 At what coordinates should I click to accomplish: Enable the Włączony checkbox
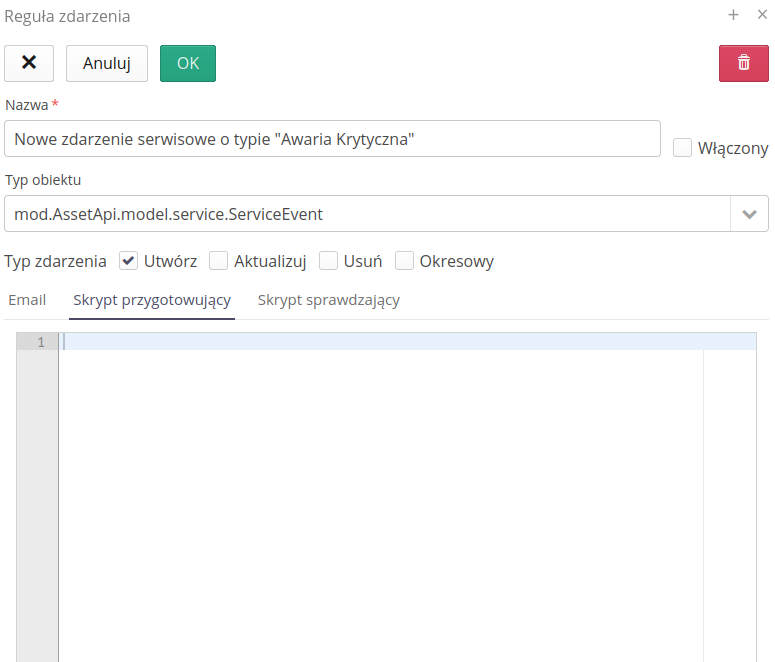[x=683, y=148]
